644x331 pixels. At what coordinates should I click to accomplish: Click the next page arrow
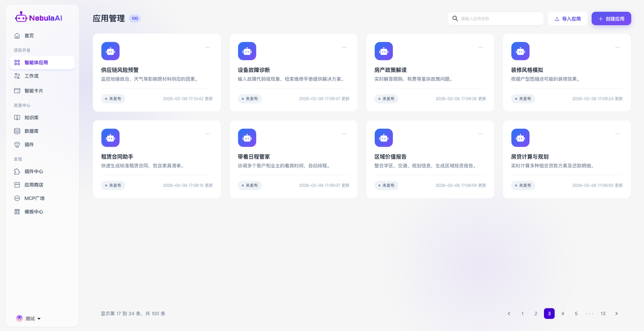pyautogui.click(x=616, y=313)
